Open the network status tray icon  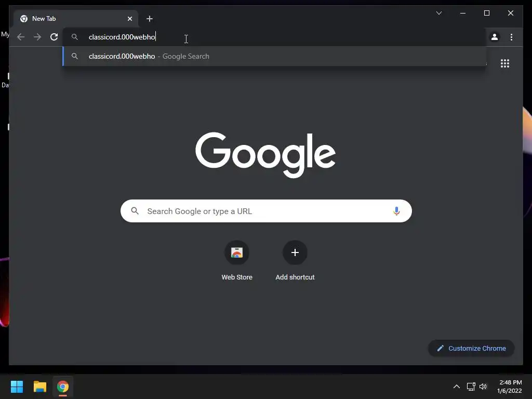click(471, 387)
